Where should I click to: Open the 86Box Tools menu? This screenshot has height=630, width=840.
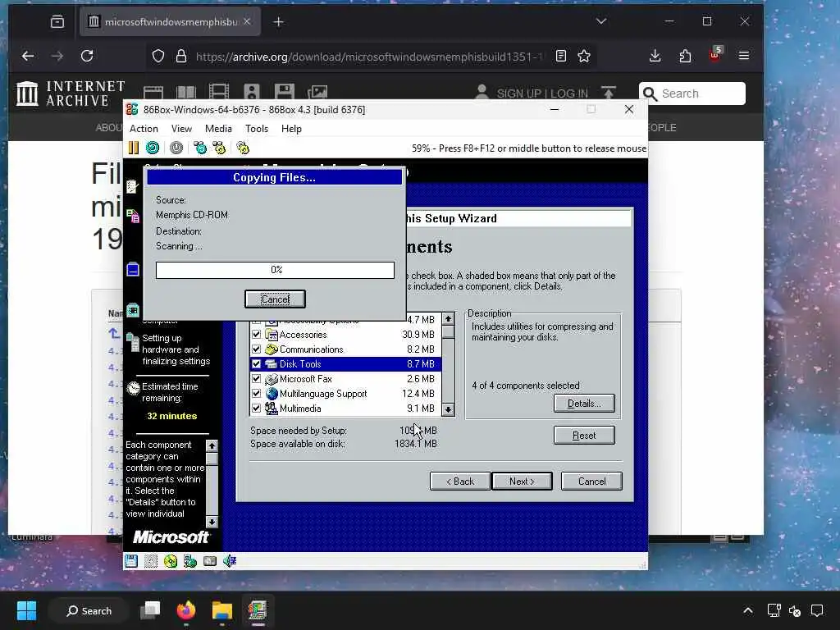[257, 129]
